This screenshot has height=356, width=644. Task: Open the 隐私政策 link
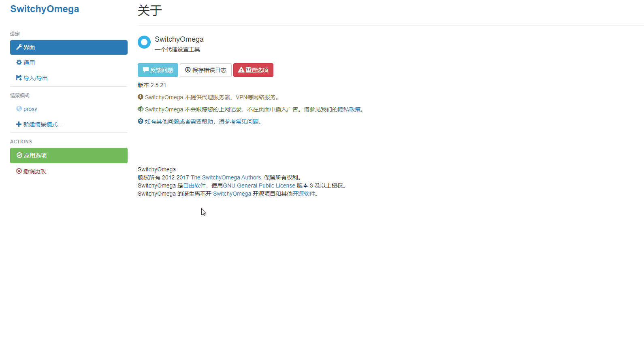tap(349, 109)
